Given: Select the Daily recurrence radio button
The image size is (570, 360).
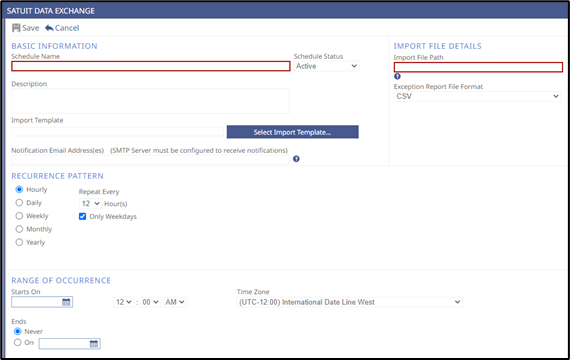Looking at the screenshot, I should pos(19,203).
